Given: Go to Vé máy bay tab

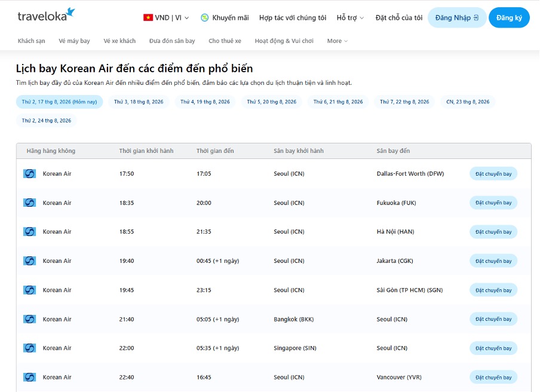Looking at the screenshot, I should [x=75, y=41].
